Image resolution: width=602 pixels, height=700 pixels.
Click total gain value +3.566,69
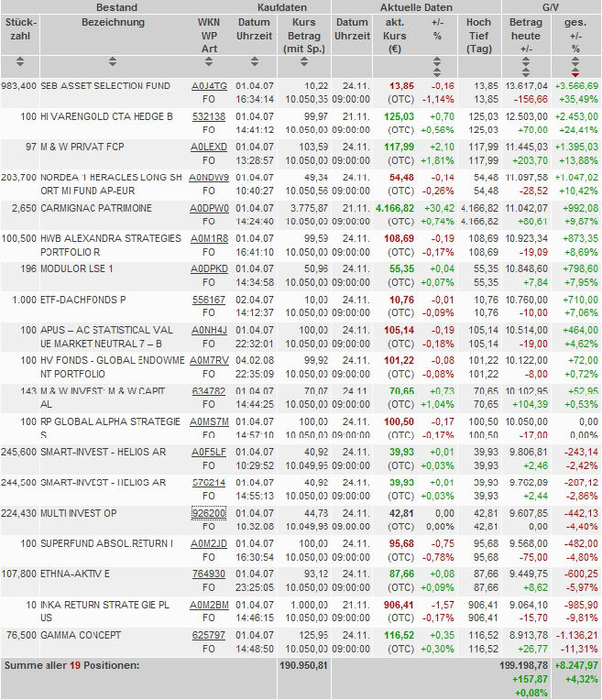[576, 86]
